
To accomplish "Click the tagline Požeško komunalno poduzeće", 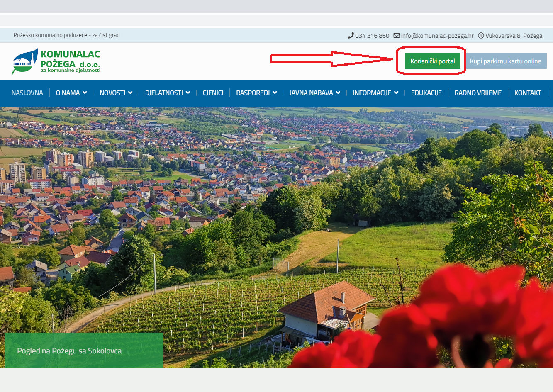I will click(66, 35).
